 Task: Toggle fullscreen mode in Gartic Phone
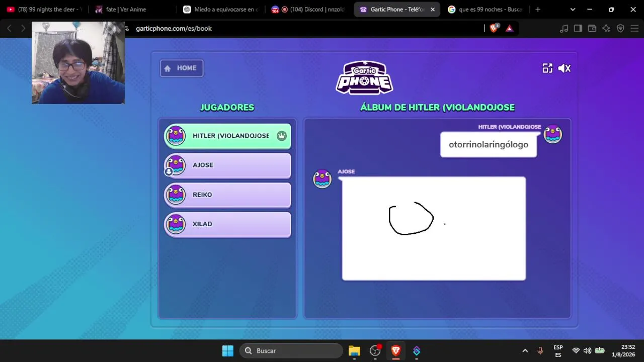[547, 68]
